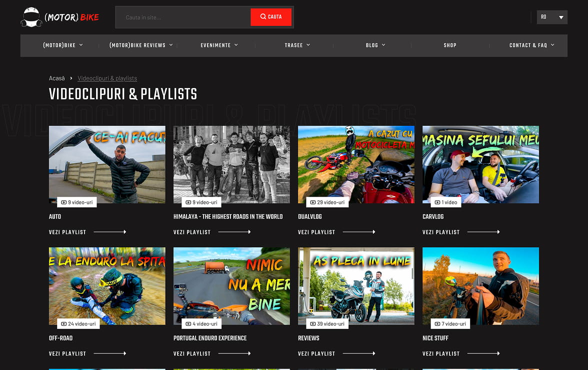Click the video icon on Nice Stuff's 7 video-uri badge
Image resolution: width=588 pixels, height=370 pixels.
(437, 324)
